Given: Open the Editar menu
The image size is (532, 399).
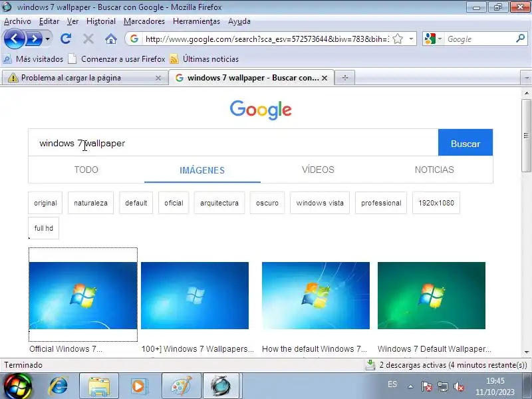Looking at the screenshot, I should coord(49,21).
